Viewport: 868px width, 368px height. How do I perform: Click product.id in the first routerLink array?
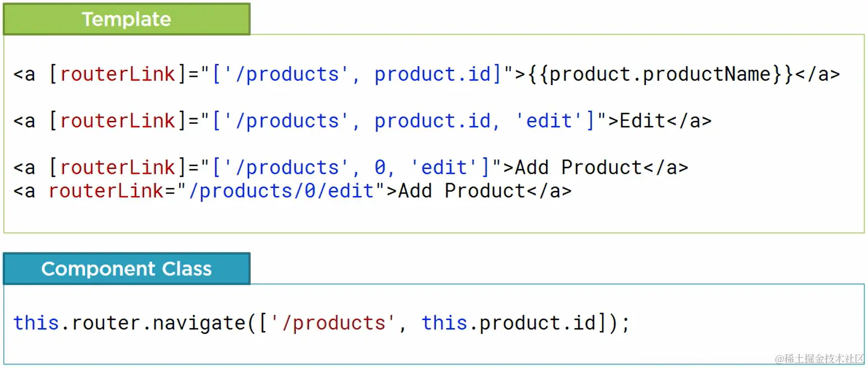[433, 74]
